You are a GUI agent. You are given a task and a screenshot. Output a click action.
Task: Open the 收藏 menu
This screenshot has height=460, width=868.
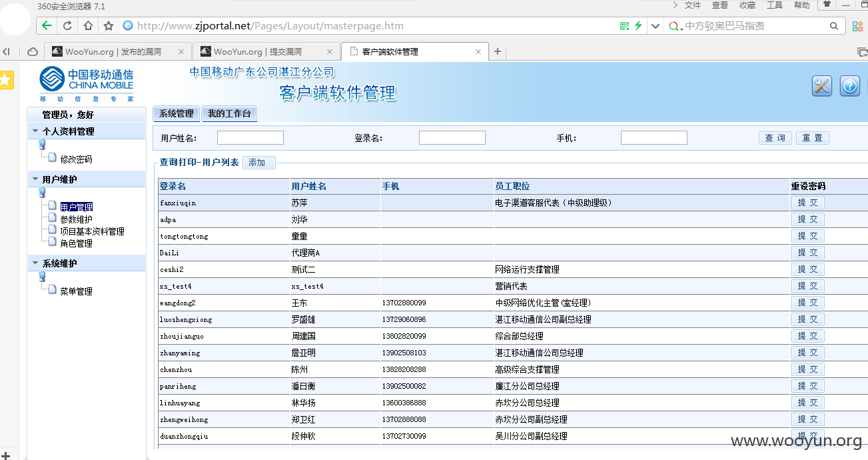[747, 5]
